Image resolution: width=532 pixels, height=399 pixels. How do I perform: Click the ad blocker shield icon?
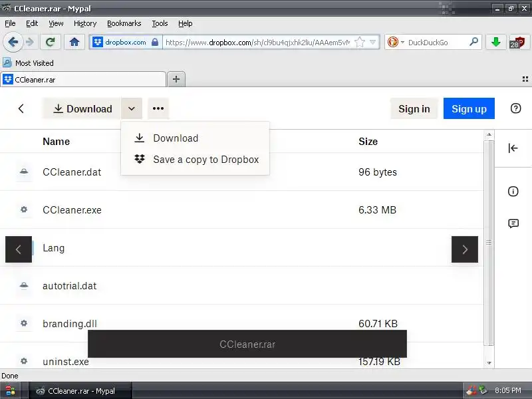point(517,43)
